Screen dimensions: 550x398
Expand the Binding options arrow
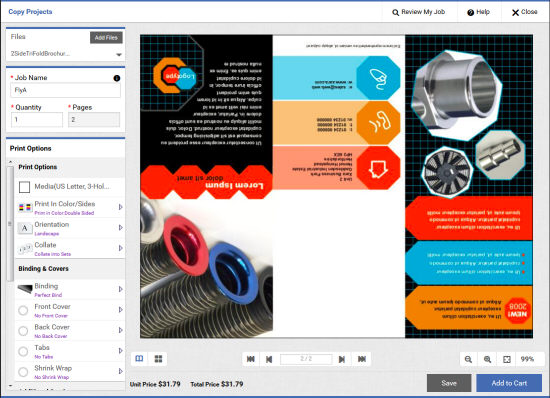[x=120, y=289]
